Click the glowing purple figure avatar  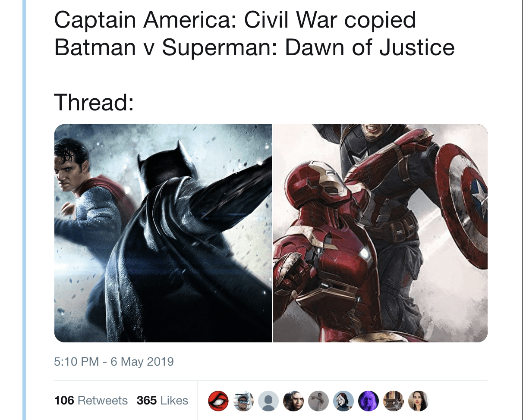click(369, 401)
